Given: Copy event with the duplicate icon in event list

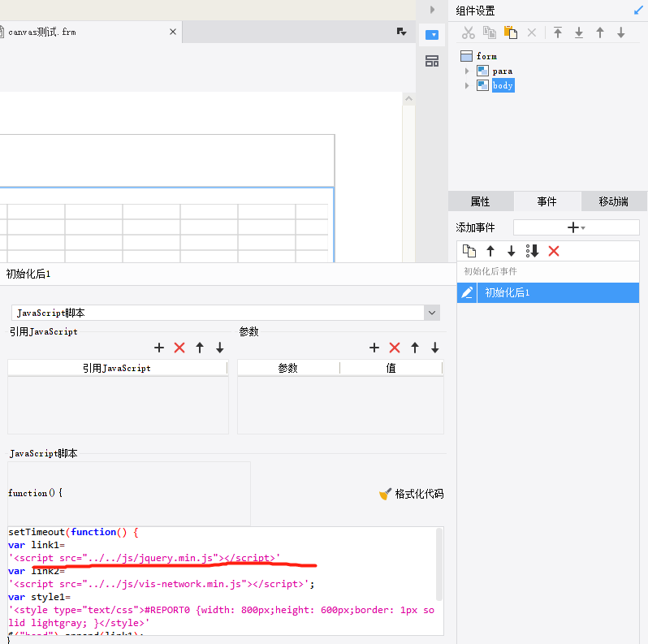Looking at the screenshot, I should (x=469, y=251).
